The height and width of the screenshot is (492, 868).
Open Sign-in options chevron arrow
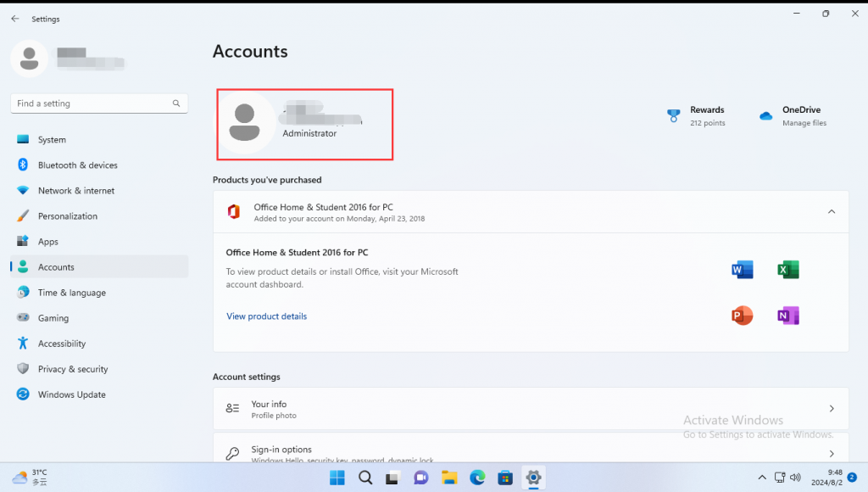point(832,454)
